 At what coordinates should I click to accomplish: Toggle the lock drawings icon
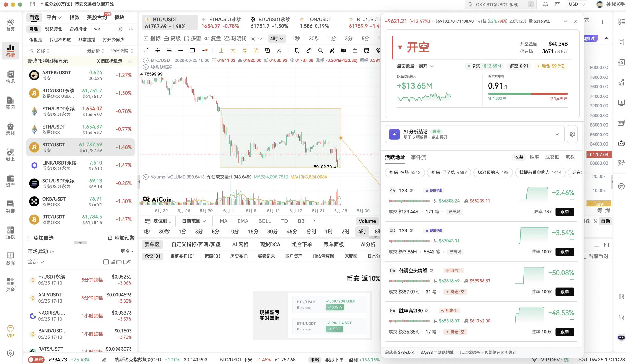pyautogui.click(x=355, y=50)
